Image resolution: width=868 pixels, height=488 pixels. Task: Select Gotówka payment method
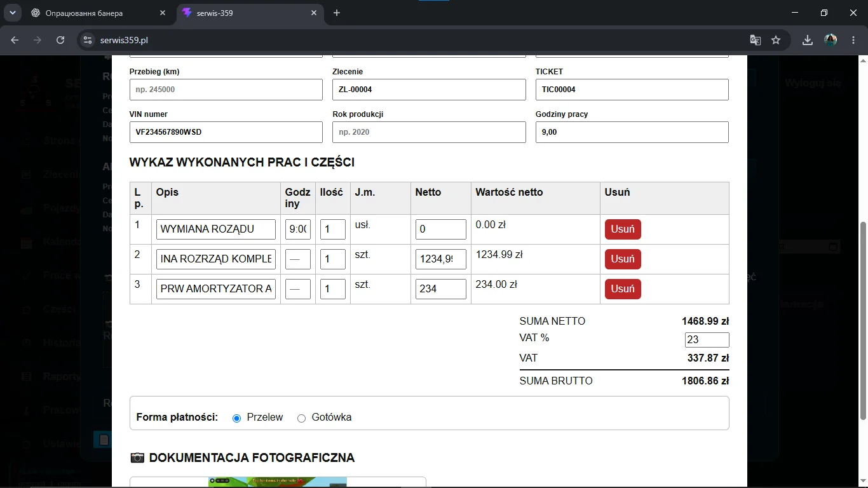pyautogui.click(x=302, y=418)
